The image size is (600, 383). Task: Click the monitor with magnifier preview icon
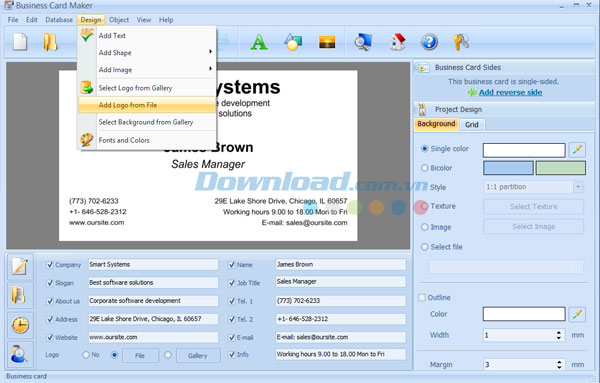click(363, 42)
